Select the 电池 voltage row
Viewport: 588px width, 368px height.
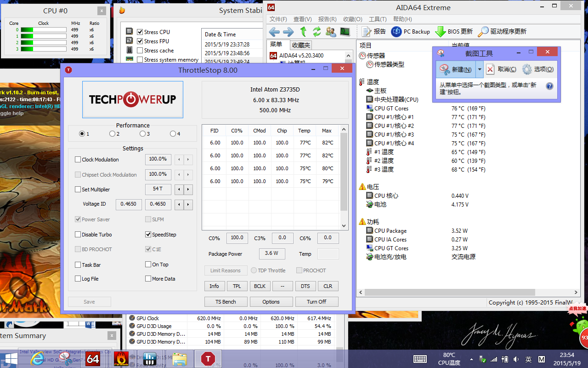tap(376, 204)
